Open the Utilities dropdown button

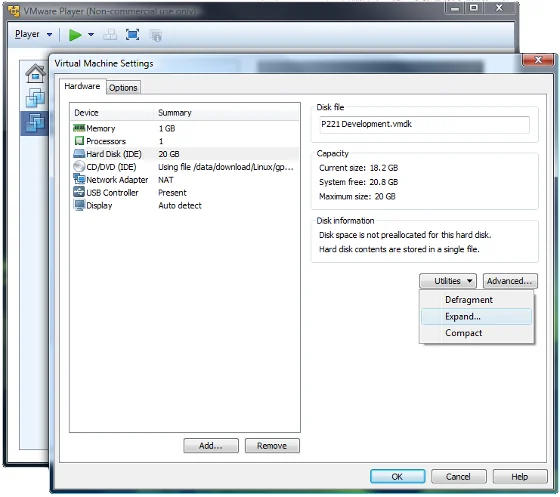[448, 281]
